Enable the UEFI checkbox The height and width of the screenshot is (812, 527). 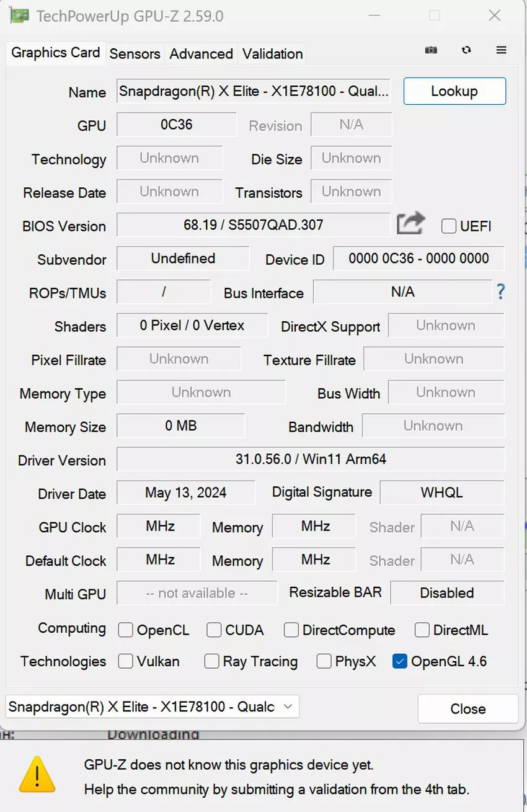point(449,226)
